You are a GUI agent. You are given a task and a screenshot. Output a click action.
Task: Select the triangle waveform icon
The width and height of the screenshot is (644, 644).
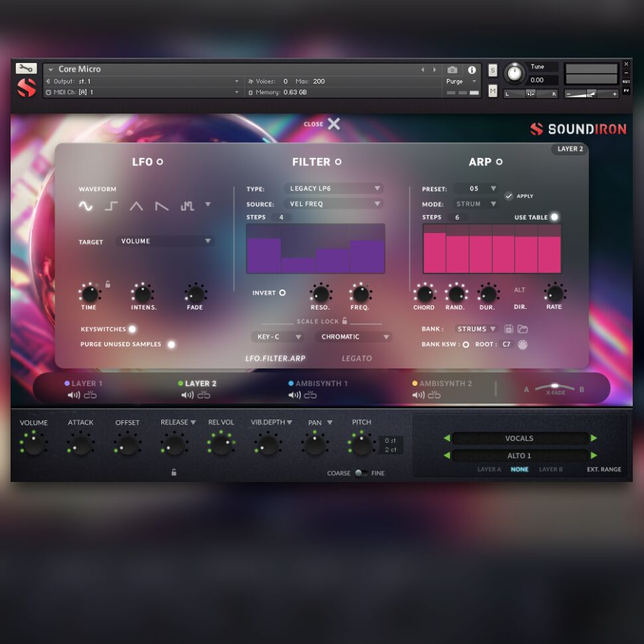pos(136,206)
